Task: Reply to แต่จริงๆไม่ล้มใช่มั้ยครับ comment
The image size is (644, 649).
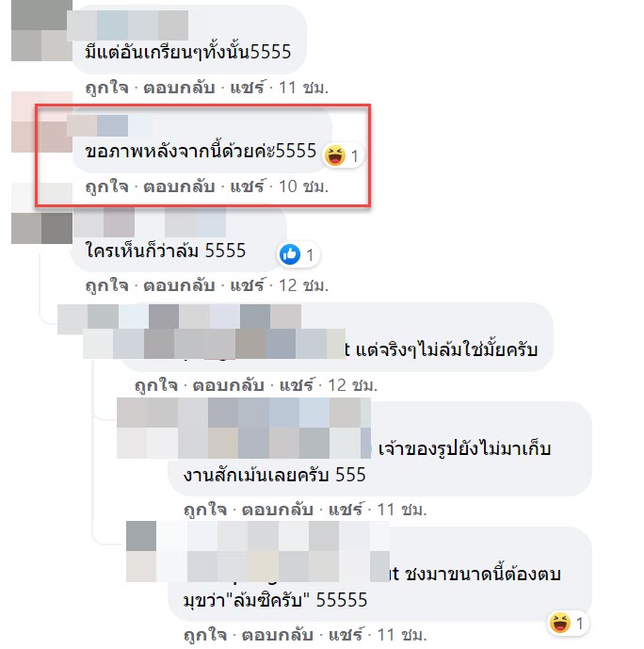Action: tap(228, 385)
